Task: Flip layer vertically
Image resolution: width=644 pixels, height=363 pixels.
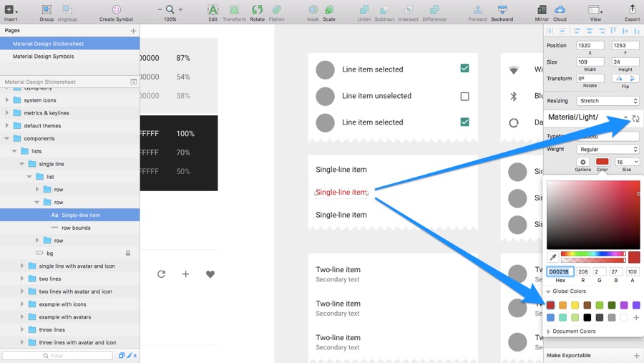Action: coord(633,79)
